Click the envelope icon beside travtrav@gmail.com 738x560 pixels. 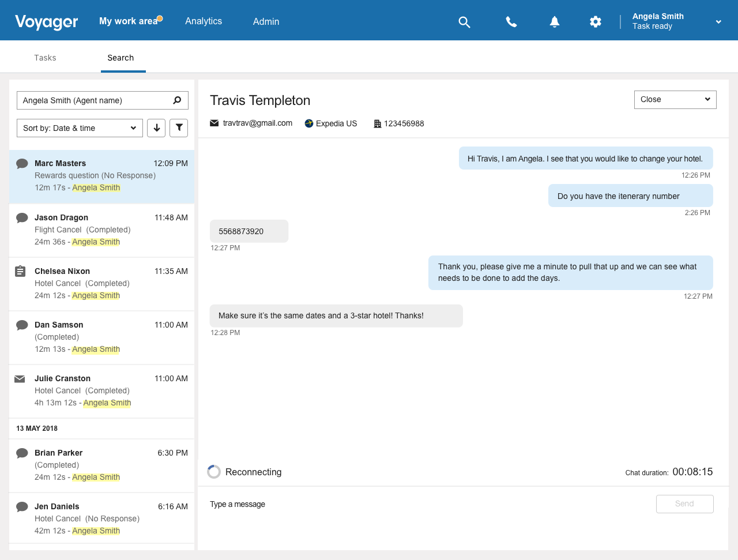(214, 123)
